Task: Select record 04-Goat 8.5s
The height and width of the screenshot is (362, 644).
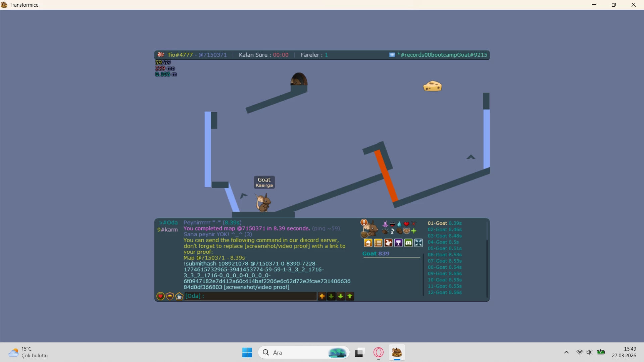Action: coord(443,242)
